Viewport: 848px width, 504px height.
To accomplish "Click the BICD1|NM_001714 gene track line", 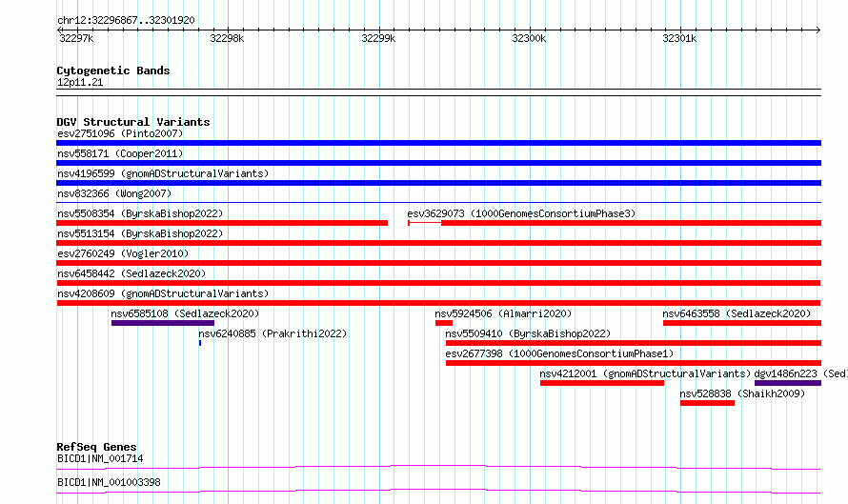I will [x=438, y=467].
